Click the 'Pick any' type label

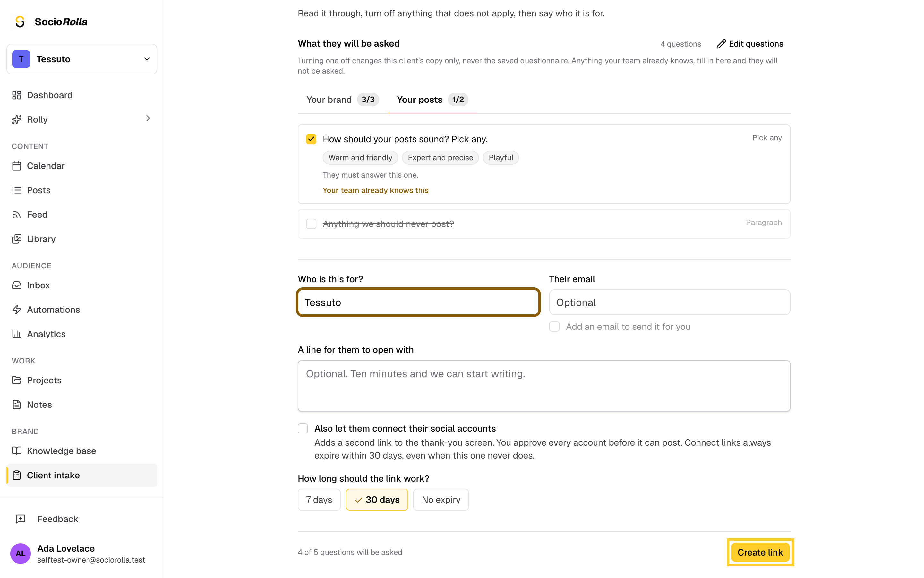coord(767,138)
